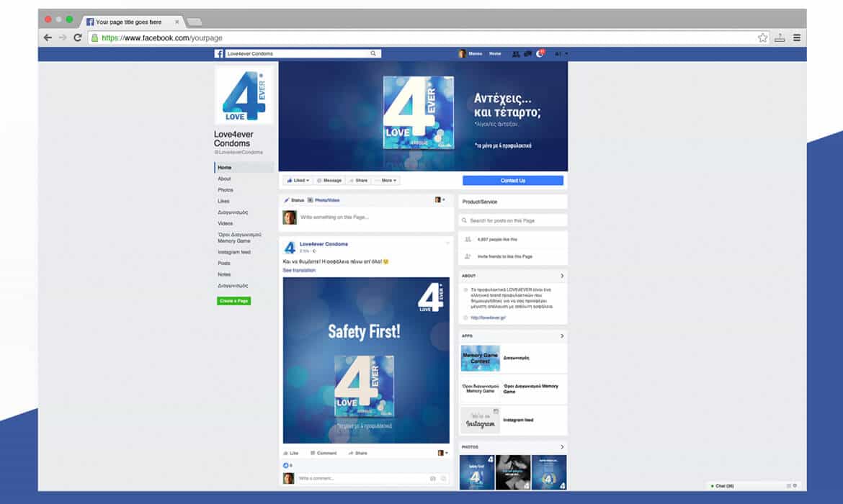Select Instagram feed in the left sidebar
The image size is (843, 504).
tap(234, 252)
